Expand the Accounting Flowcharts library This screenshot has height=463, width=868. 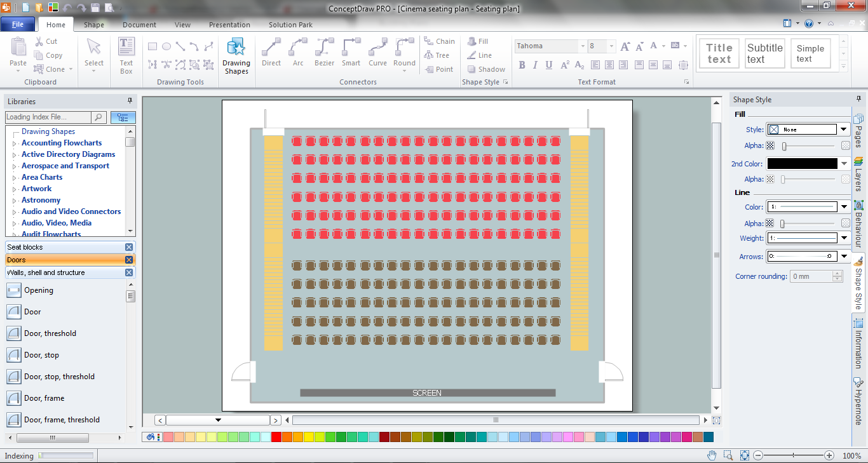tap(15, 144)
